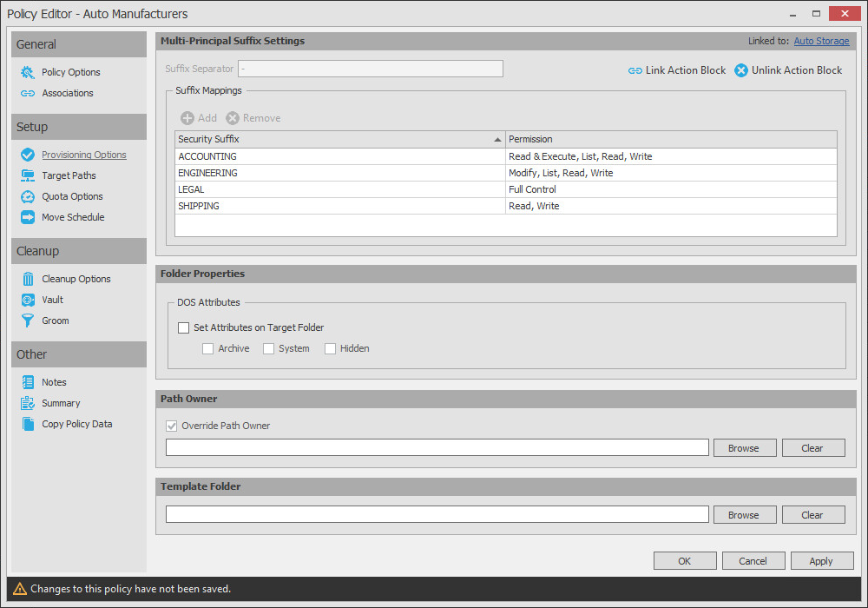Image resolution: width=868 pixels, height=608 pixels.
Task: Tick the Archive attribute checkbox
Action: pyautogui.click(x=207, y=348)
